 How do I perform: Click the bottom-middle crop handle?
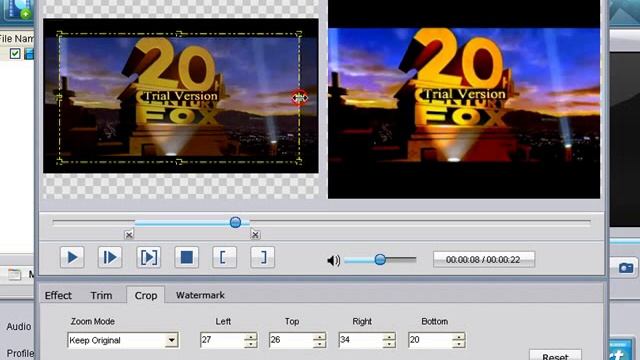(179, 162)
